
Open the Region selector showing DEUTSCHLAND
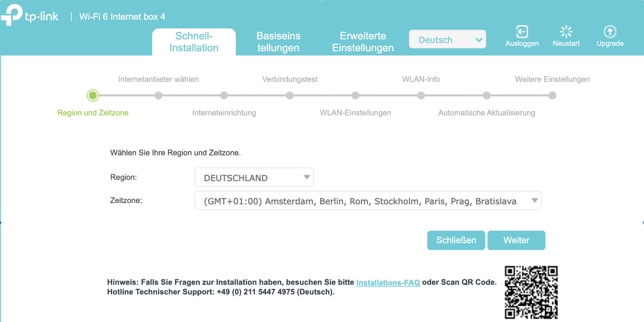pos(254,177)
